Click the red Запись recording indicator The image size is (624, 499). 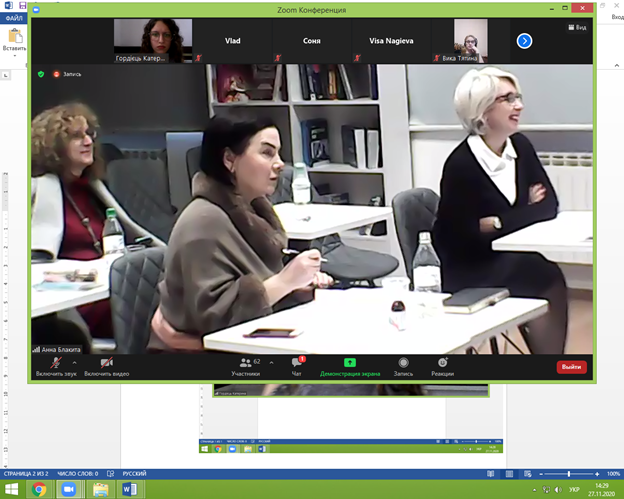[x=67, y=74]
